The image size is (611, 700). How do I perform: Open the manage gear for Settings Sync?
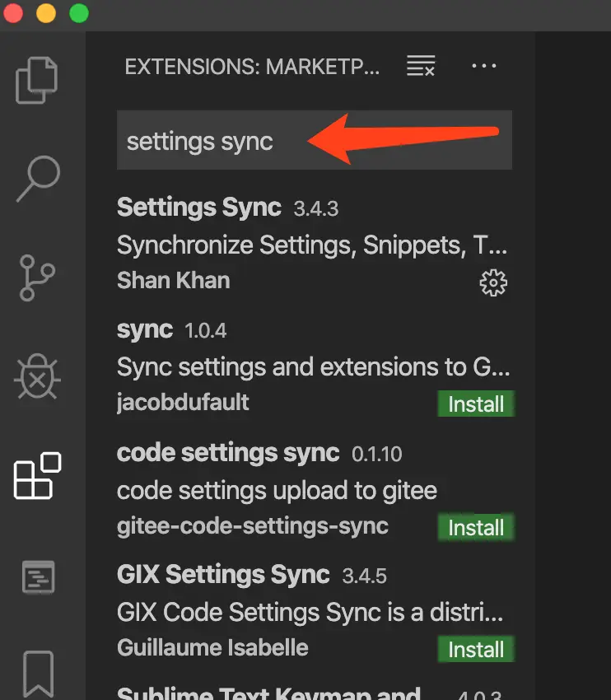coord(492,282)
